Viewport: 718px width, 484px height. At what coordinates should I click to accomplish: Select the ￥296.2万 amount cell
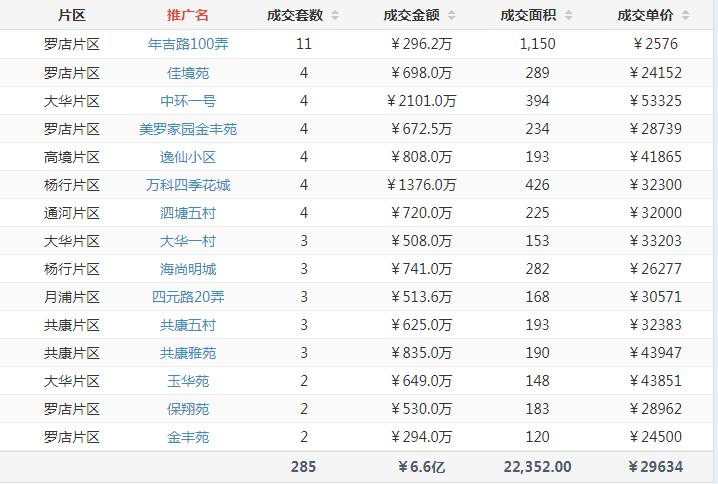pyautogui.click(x=421, y=44)
